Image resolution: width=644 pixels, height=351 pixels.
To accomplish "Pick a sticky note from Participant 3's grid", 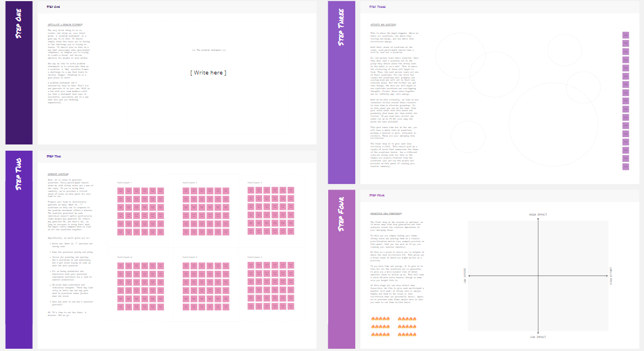I will [250, 191].
